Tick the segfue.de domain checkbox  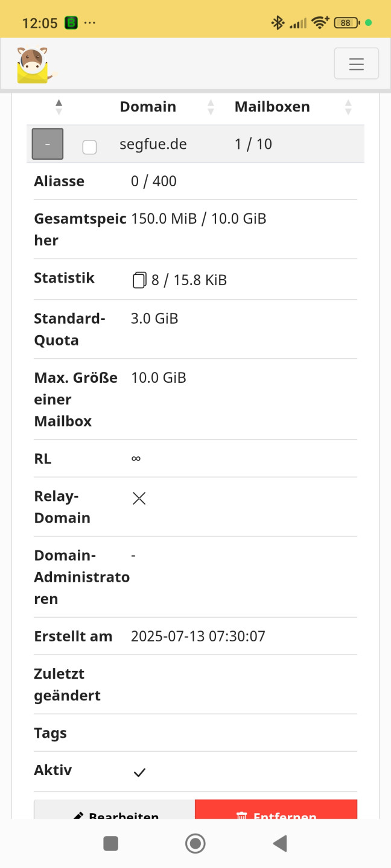coord(89,146)
